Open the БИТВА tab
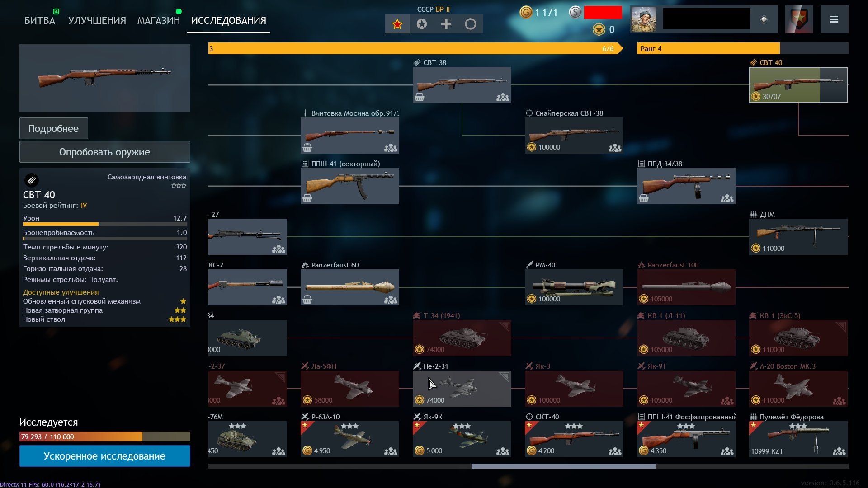The image size is (868, 488). 40,20
